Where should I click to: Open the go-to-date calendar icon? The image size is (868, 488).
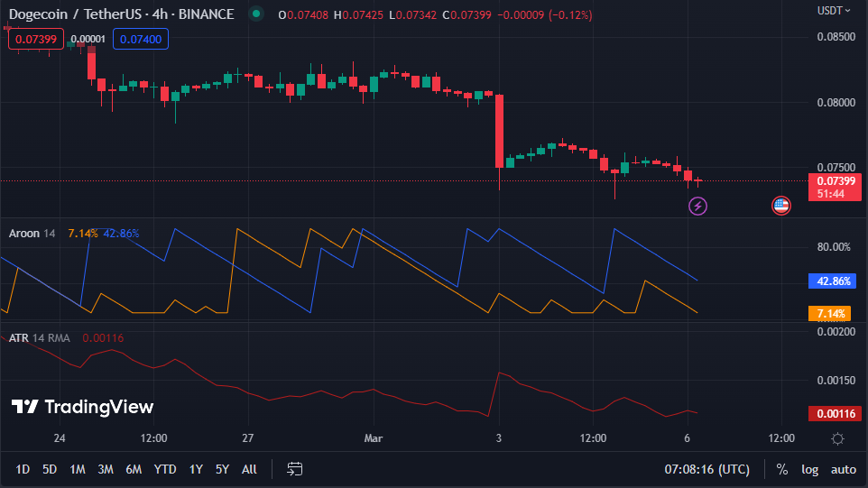click(294, 469)
